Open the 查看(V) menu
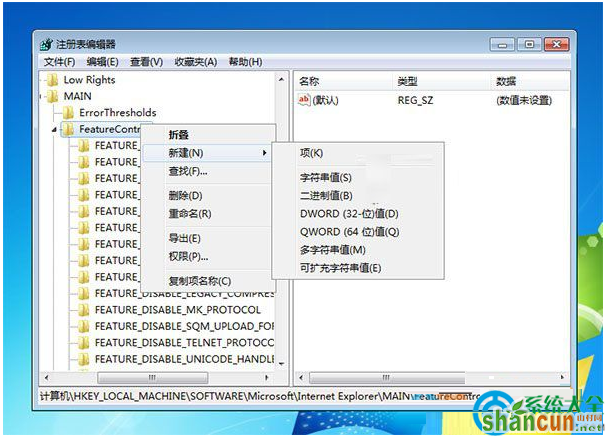 [x=146, y=62]
